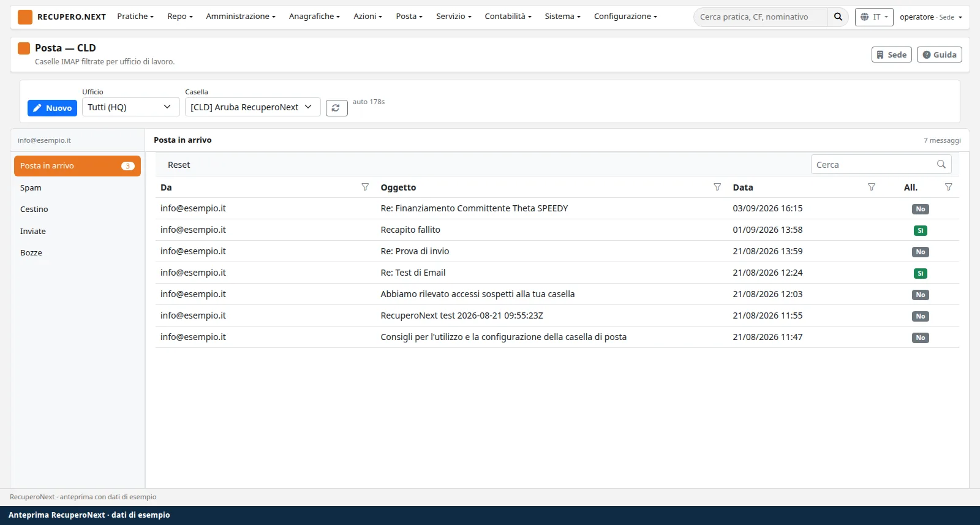Select the Posta in arrivo folder
980x525 pixels.
77,166
